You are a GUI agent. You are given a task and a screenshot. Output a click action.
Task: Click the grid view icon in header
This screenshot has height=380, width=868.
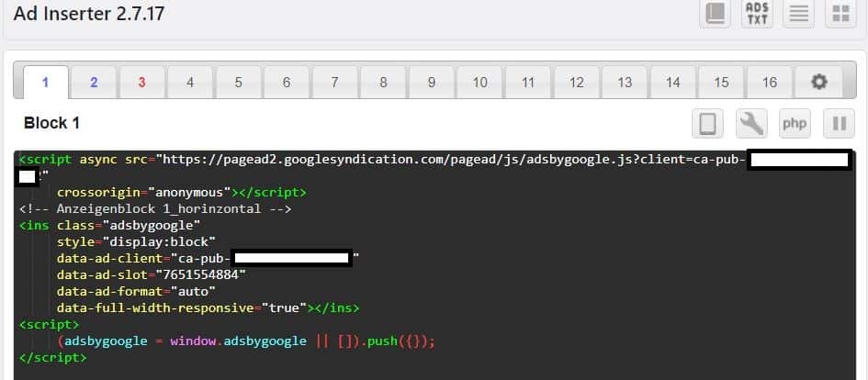coord(840,14)
